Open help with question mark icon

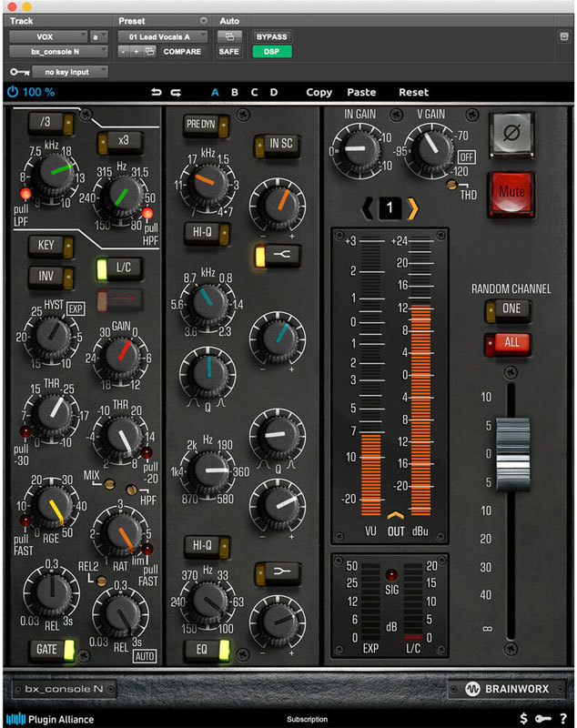pos(563,718)
